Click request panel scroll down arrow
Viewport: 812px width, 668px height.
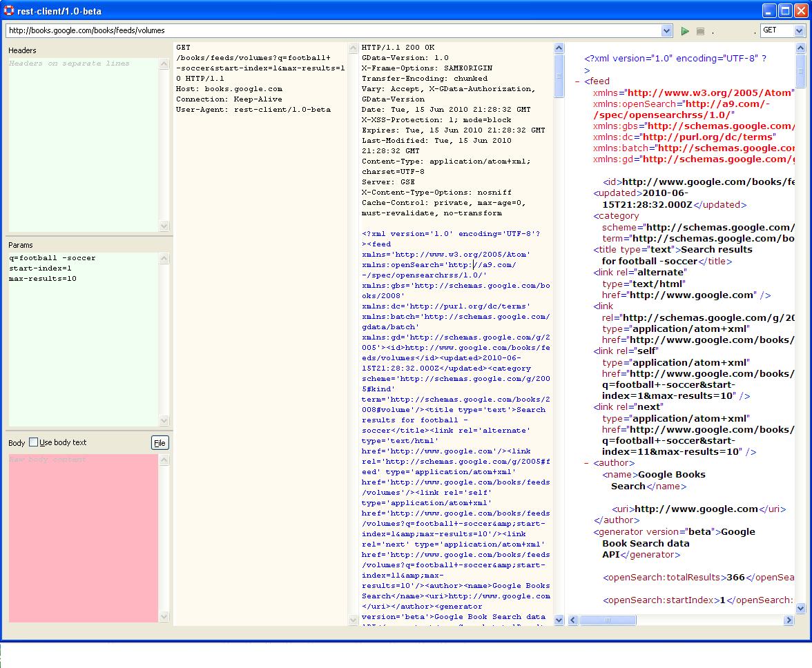point(354,620)
